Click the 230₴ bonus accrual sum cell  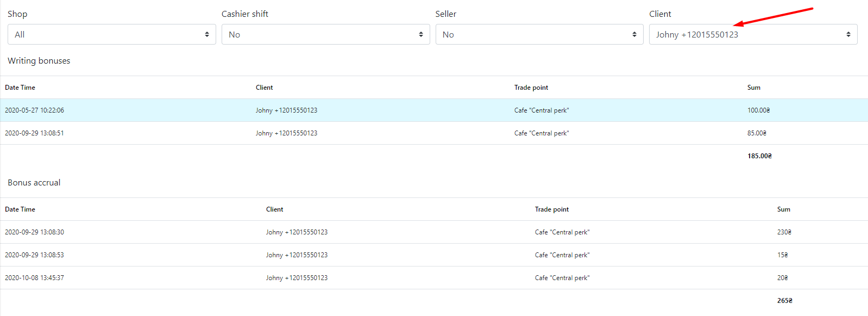click(784, 232)
